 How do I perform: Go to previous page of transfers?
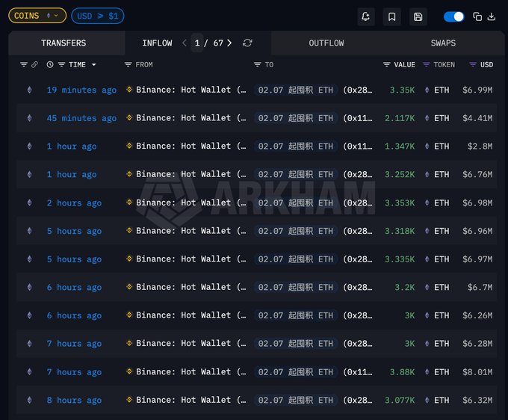pos(185,43)
